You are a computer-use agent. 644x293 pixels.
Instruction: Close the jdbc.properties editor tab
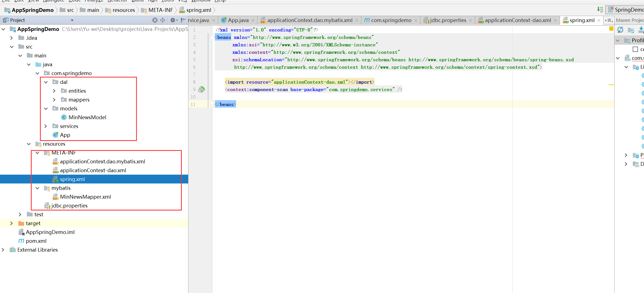[x=470, y=20]
